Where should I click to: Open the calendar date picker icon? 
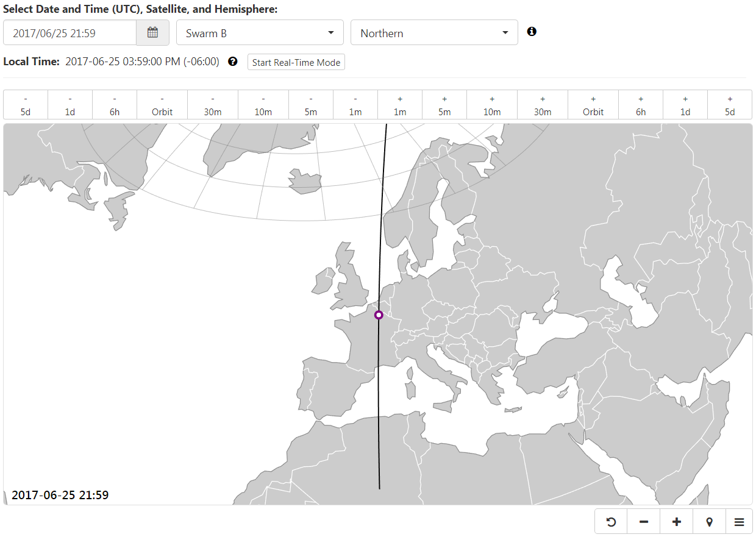(152, 33)
